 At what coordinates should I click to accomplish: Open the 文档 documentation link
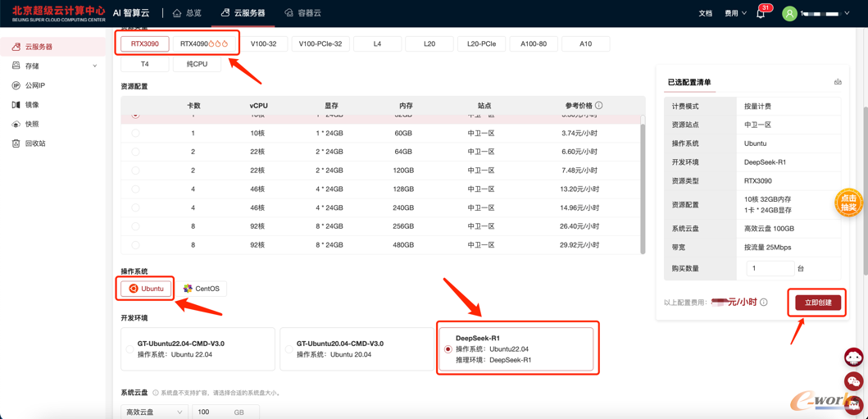[x=705, y=13]
